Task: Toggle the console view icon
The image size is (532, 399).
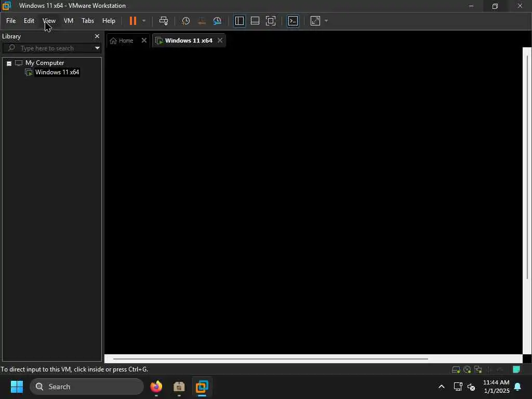Action: pos(293,21)
